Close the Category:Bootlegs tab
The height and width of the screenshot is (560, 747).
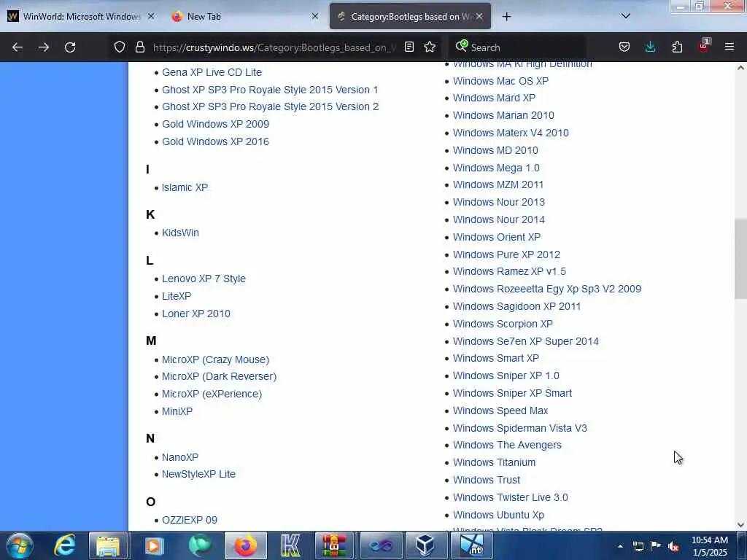tap(479, 16)
